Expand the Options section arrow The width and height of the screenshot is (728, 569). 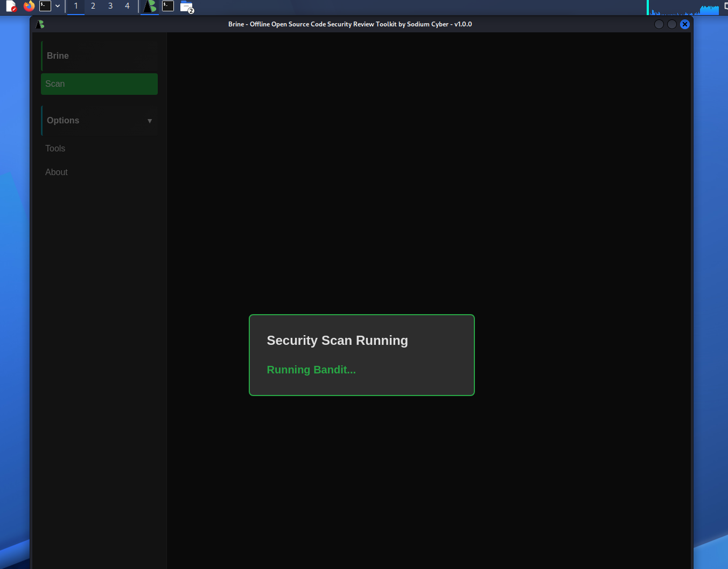150,121
